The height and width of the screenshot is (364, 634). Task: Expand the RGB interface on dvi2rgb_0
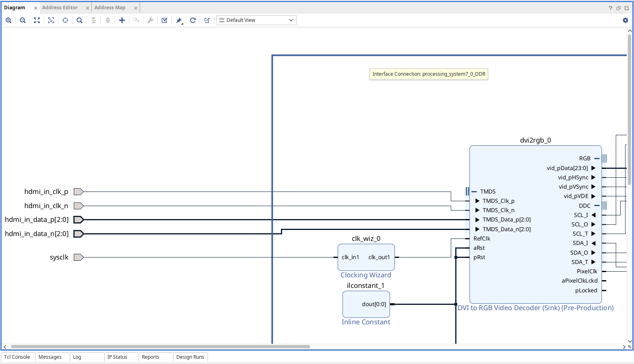pyautogui.click(x=597, y=158)
